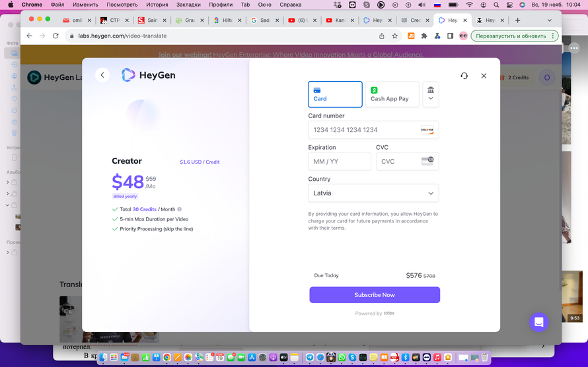The width and height of the screenshot is (588, 367).
Task: Toggle the Chrome side panel icon
Action: 450,36
